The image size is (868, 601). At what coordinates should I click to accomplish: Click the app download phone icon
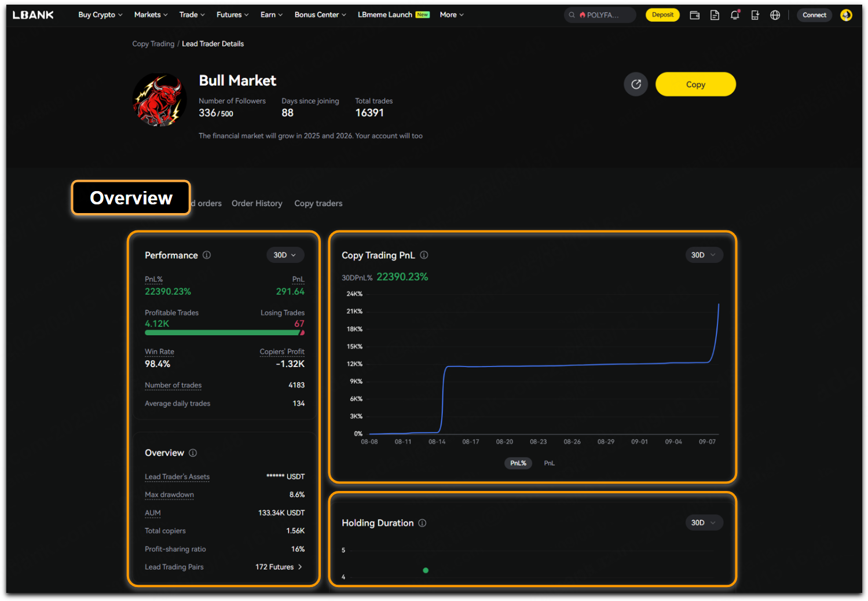coord(755,15)
